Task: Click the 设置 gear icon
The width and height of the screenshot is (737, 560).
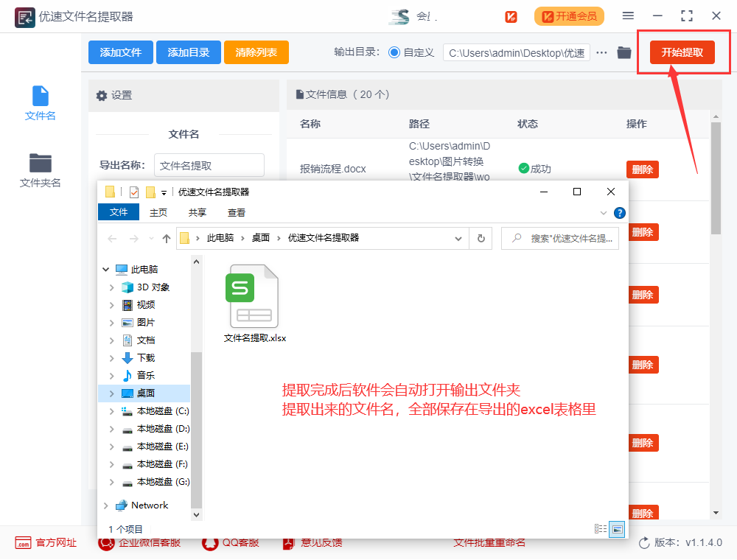Action: tap(102, 96)
